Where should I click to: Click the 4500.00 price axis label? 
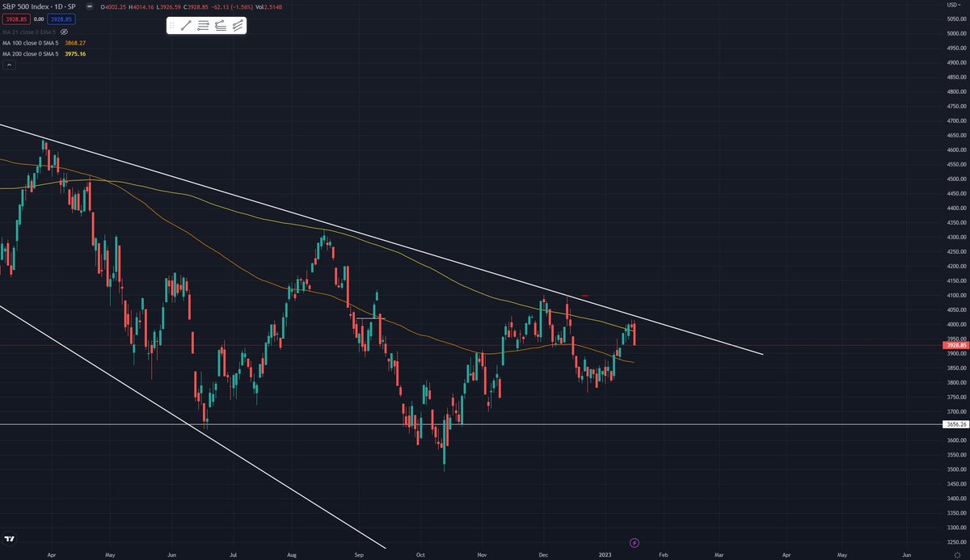(955, 179)
